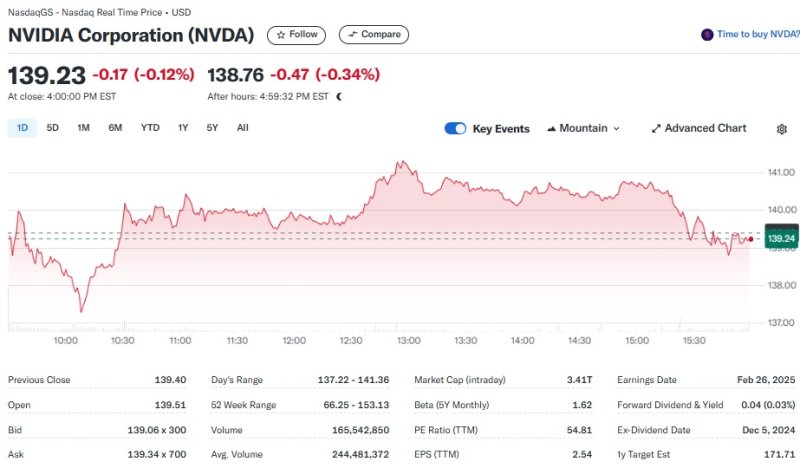Click 52 Week Range 66.25 - 153.13
The height and width of the screenshot is (468, 800).
[356, 405]
